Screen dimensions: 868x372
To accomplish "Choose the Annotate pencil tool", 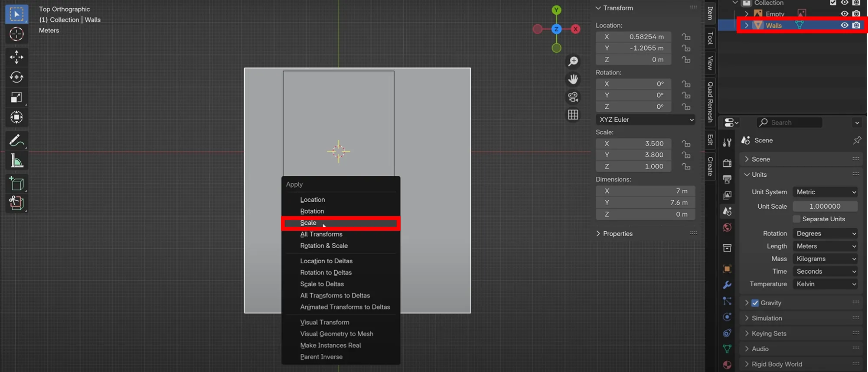I will point(16,141).
